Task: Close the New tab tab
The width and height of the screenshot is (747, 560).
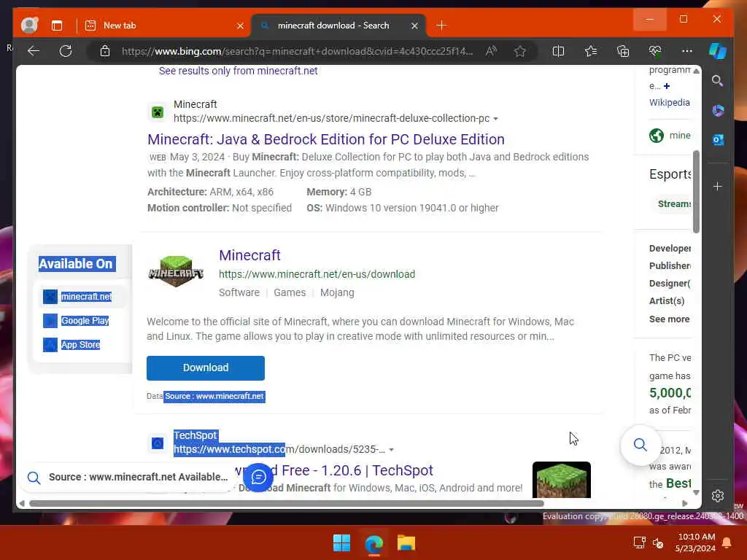Action: click(x=240, y=26)
